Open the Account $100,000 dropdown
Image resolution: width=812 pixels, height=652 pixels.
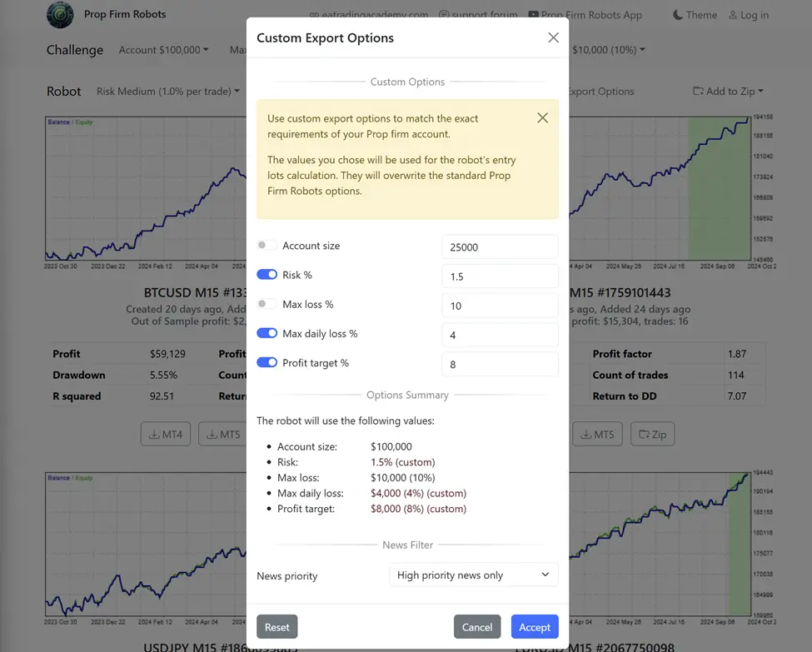(x=163, y=50)
